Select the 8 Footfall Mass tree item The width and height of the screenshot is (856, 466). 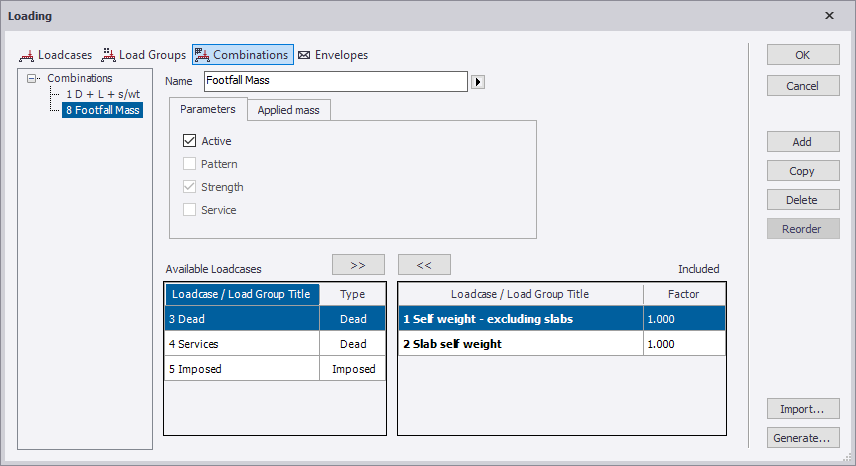tap(101, 110)
